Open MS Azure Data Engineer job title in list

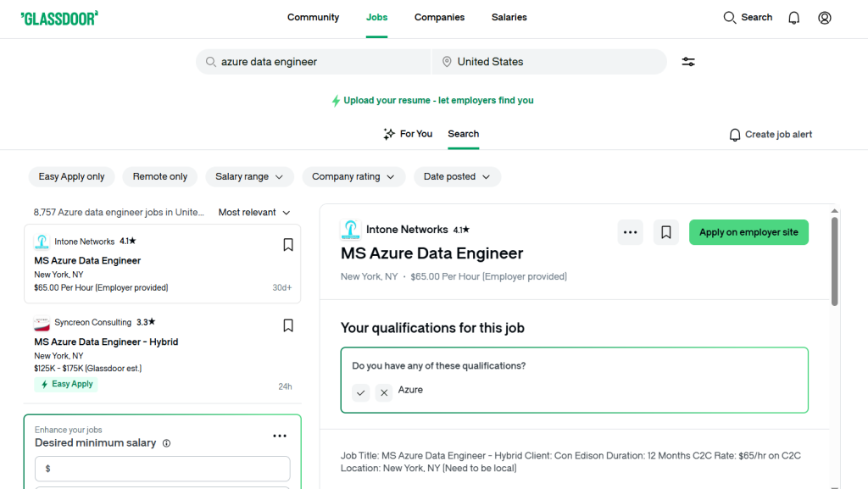coord(87,260)
